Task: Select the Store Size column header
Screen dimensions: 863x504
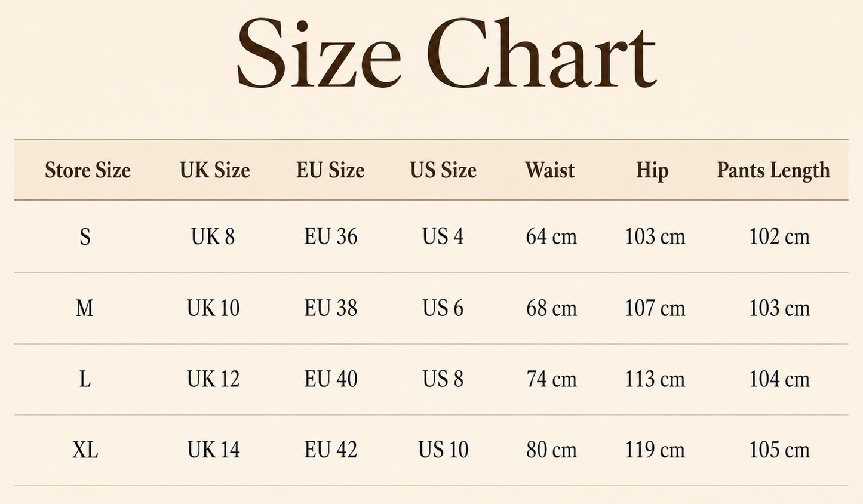Action: click(88, 170)
